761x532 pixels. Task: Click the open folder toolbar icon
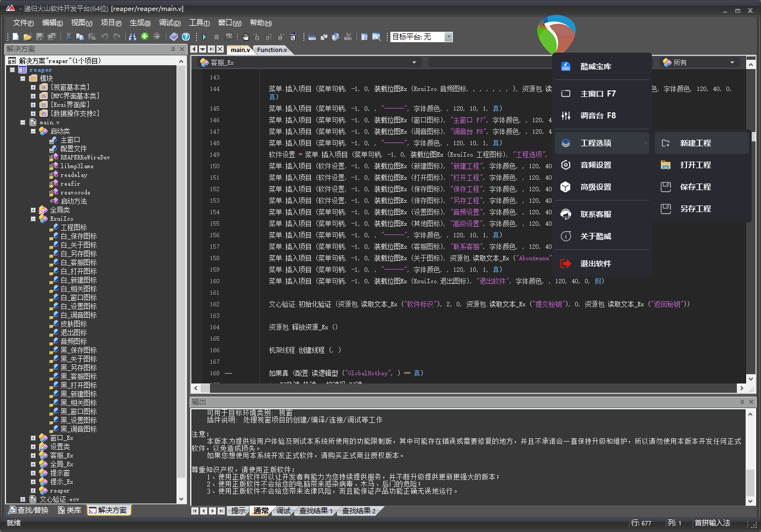(x=27, y=37)
